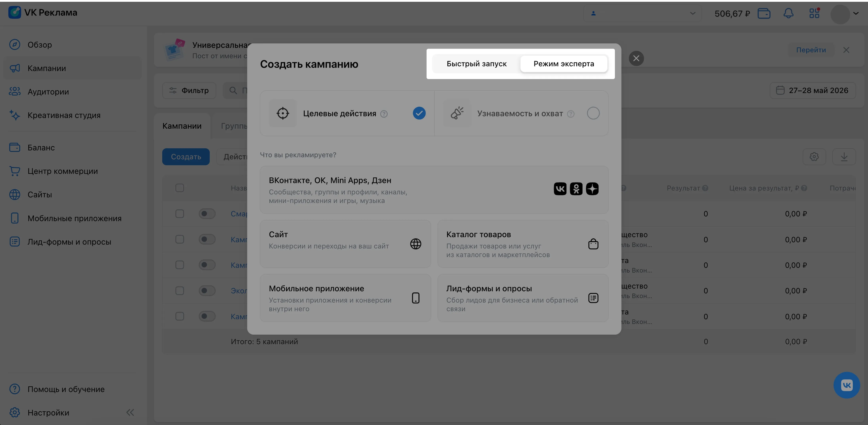Viewport: 868px width, 425px height.
Task: Click the Сайты globe icon in sidebar
Action: coord(14,194)
